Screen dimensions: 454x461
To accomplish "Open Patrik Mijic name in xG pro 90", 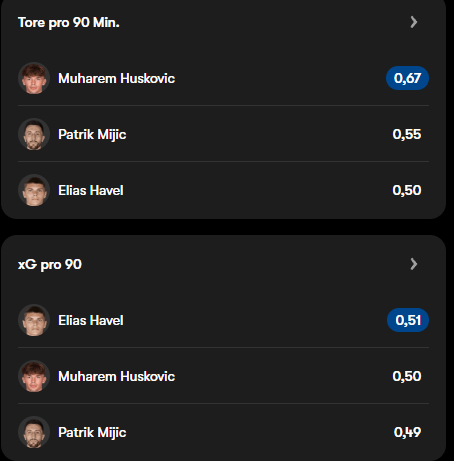I will (92, 433).
